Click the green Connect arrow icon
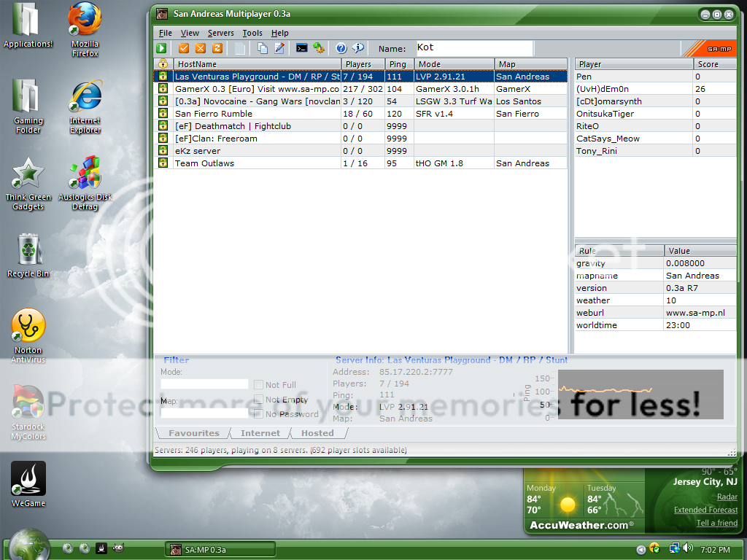Image resolution: width=747 pixels, height=560 pixels. coord(160,48)
